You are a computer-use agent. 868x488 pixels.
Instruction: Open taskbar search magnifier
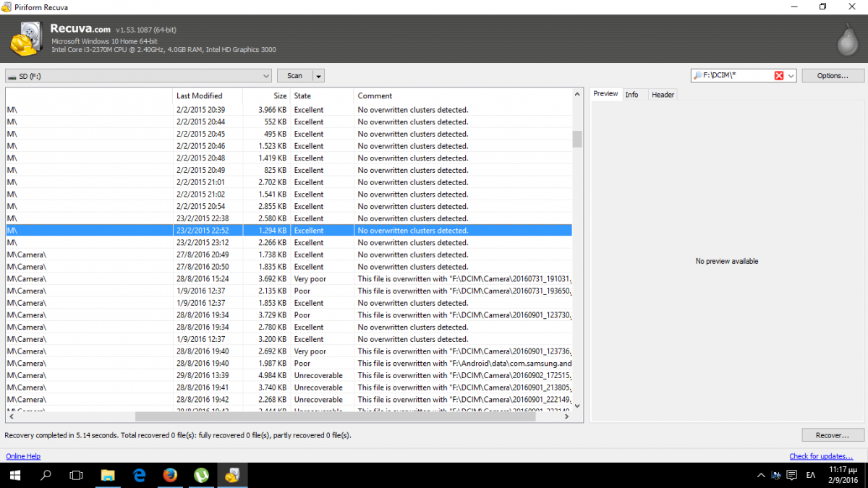point(46,475)
